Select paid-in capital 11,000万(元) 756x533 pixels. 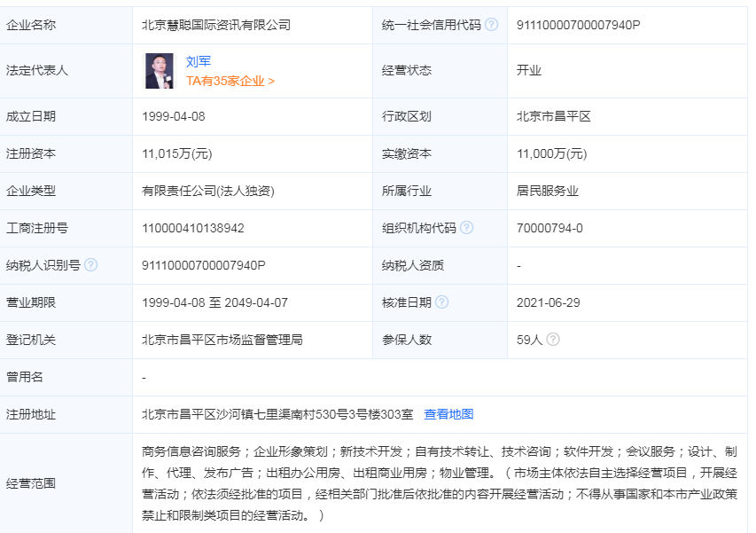pyautogui.click(x=551, y=154)
